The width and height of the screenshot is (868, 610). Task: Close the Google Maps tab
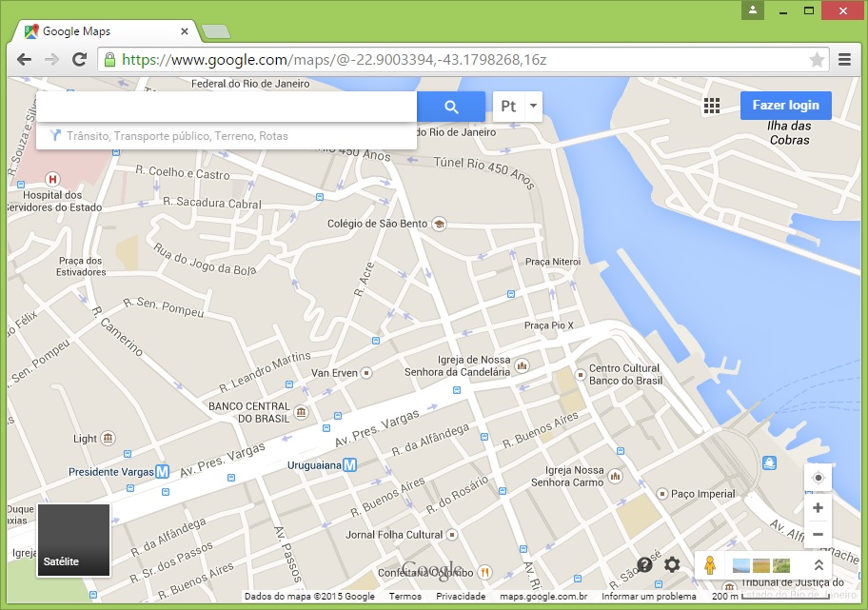[x=185, y=31]
